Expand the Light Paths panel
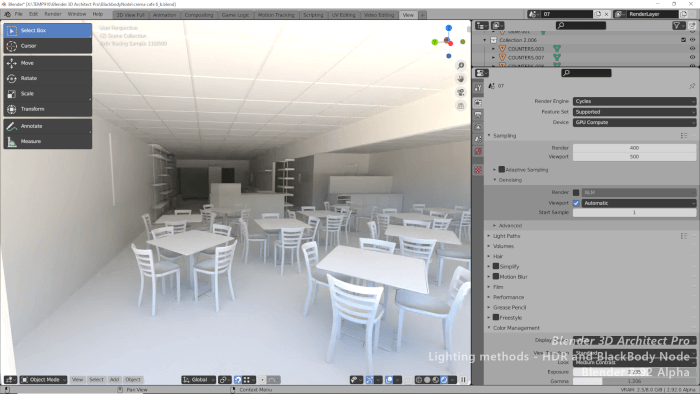This screenshot has height=394, width=700. [506, 236]
